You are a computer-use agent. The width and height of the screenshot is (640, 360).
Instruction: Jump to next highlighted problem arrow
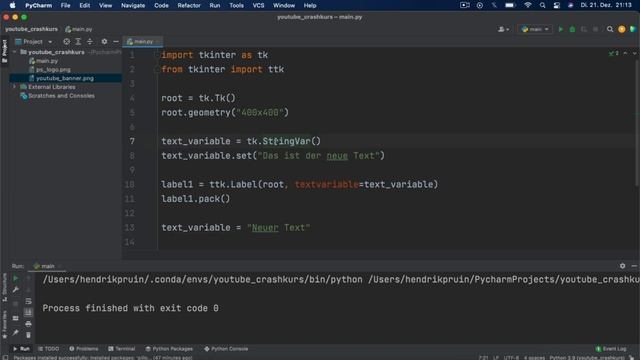[634, 53]
